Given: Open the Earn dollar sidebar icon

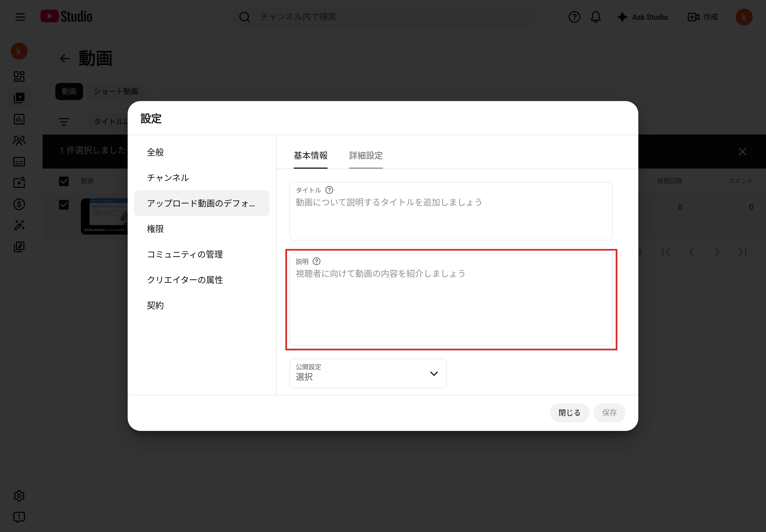Looking at the screenshot, I should (19, 204).
